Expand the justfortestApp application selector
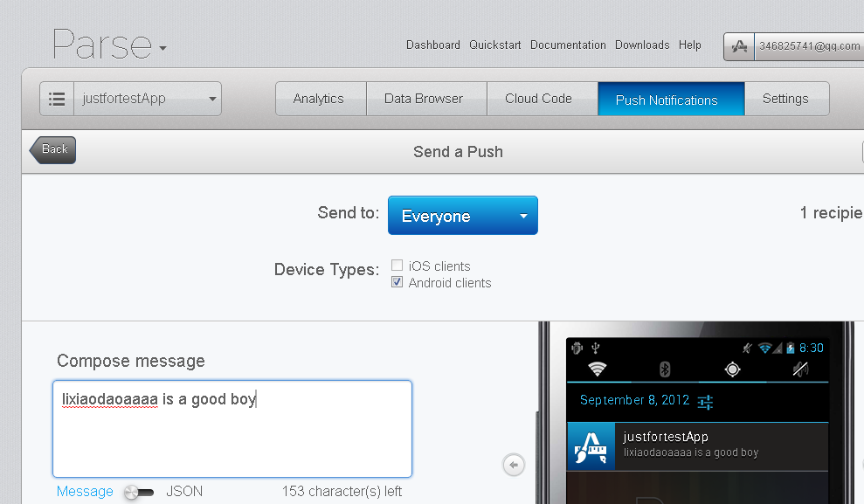Screen dimensions: 864x504 pyautogui.click(x=147, y=99)
